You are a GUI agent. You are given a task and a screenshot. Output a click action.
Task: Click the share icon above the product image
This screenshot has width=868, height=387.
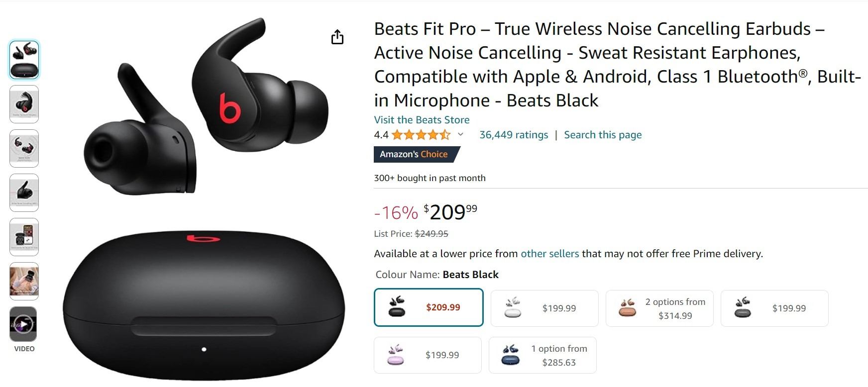click(337, 37)
